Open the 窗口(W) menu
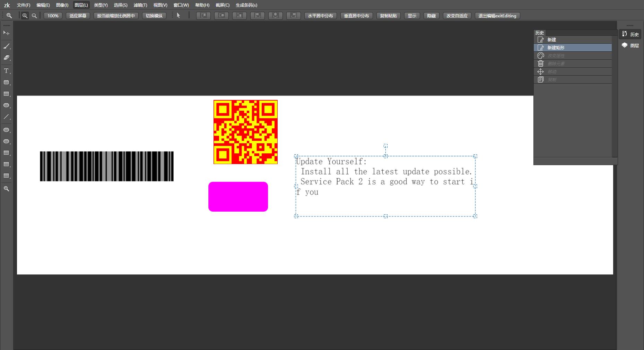The image size is (644, 350). (x=181, y=5)
